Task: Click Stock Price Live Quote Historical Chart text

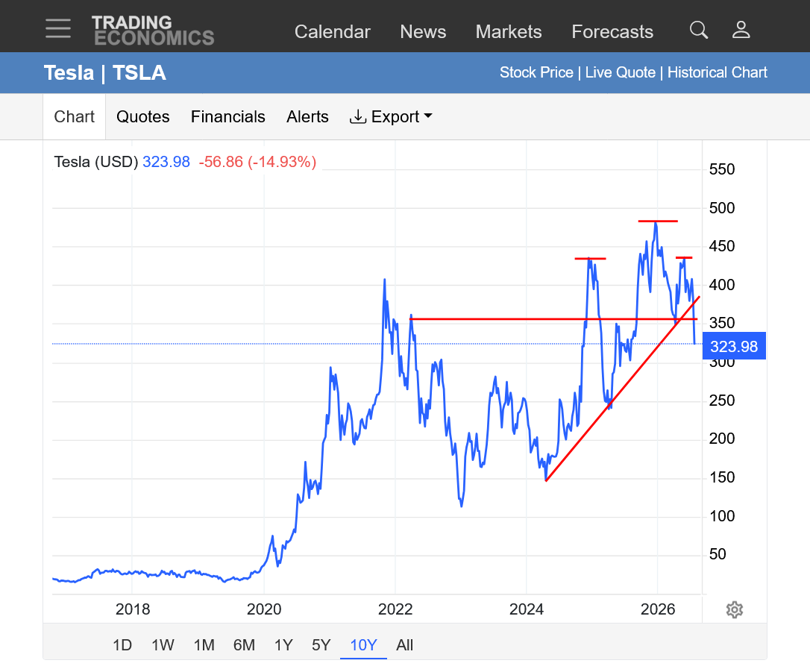Action: [633, 72]
